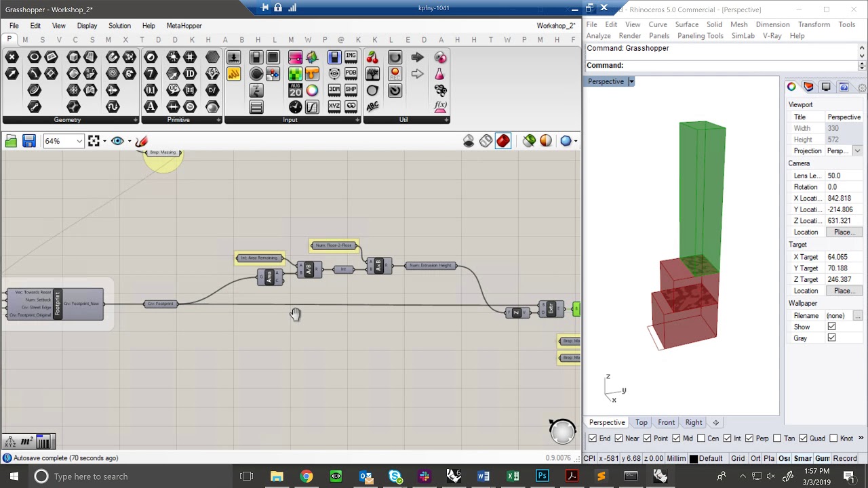
Task: Expand the Input panel plus
Action: (x=357, y=120)
